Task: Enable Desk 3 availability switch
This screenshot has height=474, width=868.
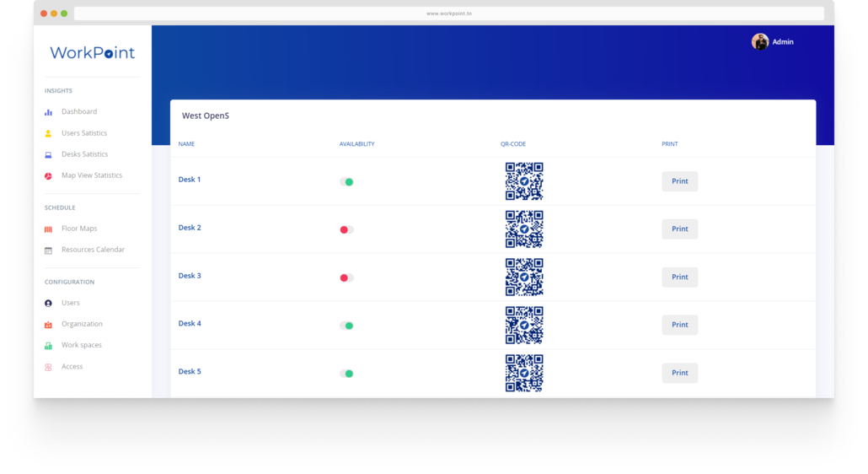Action: coord(346,277)
